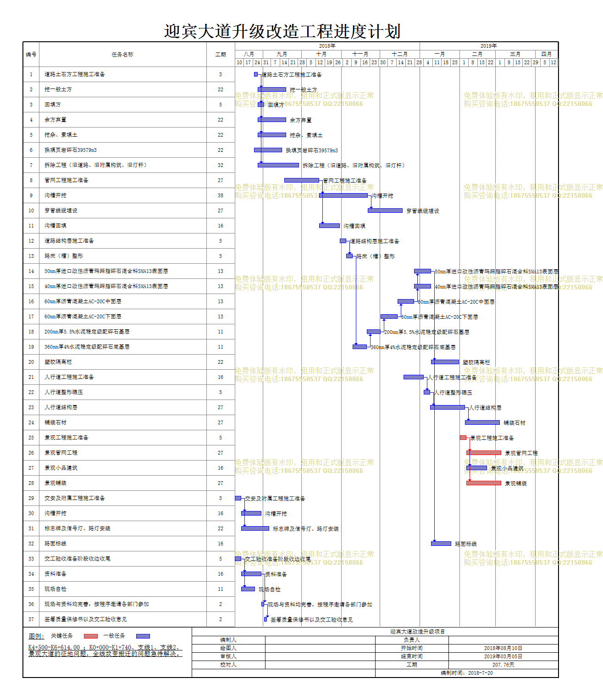Click the 工期 column header at the top
The height and width of the screenshot is (700, 603).
[221, 55]
